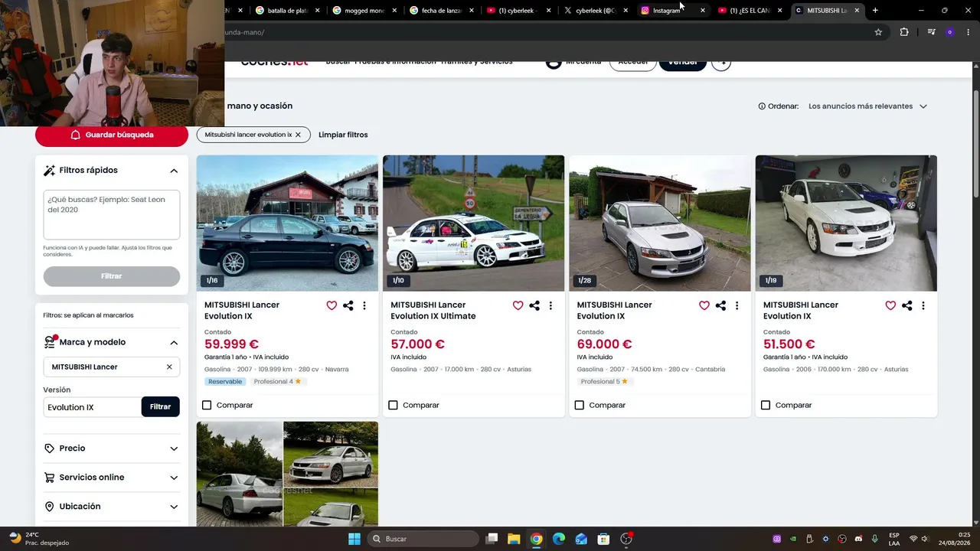Screen dimensions: 980x551
Task: Open Task View on the taskbar
Action: [492, 539]
